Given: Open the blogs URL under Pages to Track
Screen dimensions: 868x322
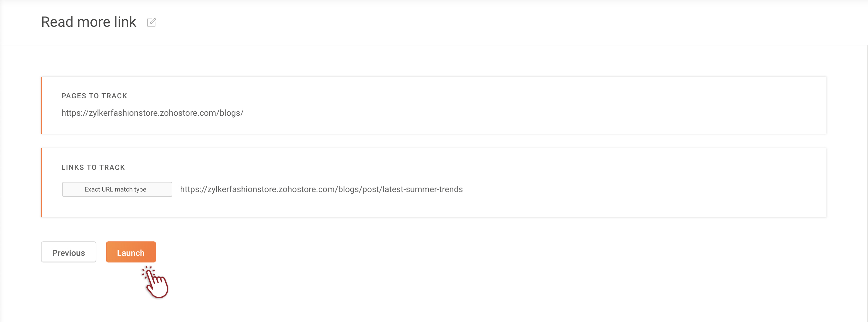Looking at the screenshot, I should [x=152, y=113].
